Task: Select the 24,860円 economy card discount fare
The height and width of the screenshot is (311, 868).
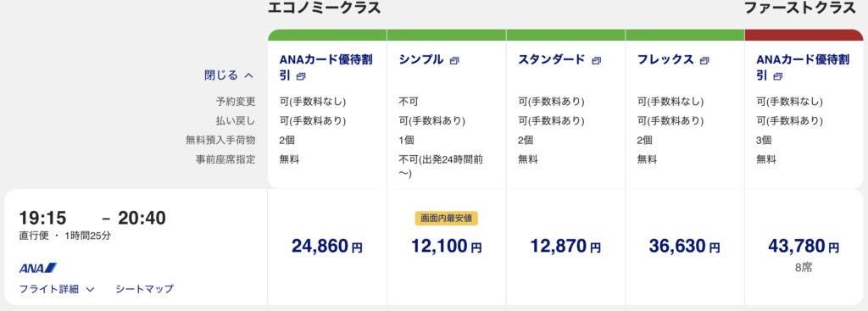Action: (327, 247)
